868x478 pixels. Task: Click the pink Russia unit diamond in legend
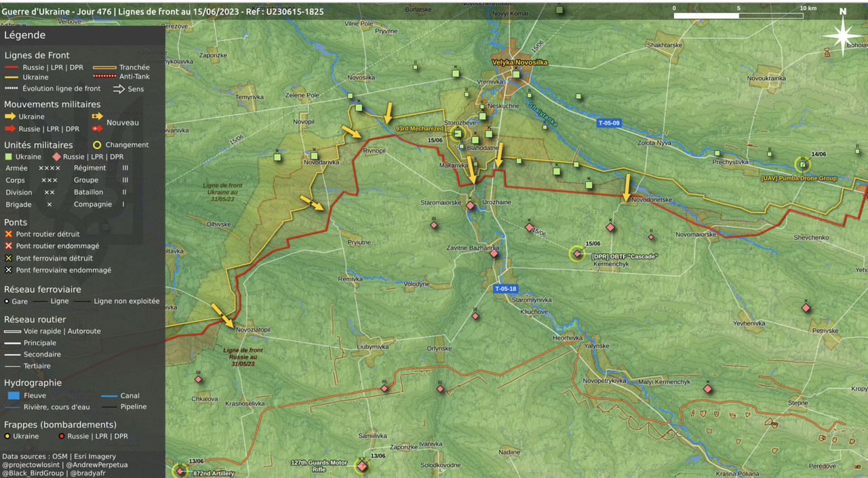pyautogui.click(x=56, y=157)
